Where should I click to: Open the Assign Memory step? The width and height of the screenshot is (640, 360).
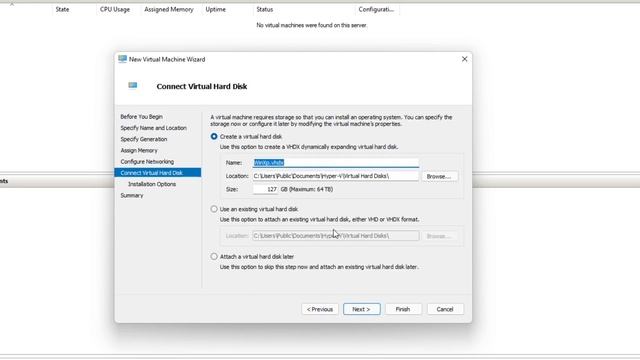[139, 150]
